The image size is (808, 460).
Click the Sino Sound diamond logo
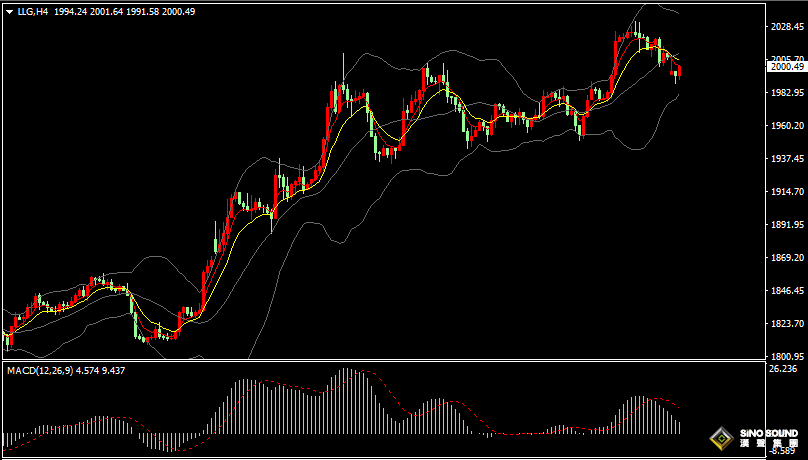[x=721, y=438]
